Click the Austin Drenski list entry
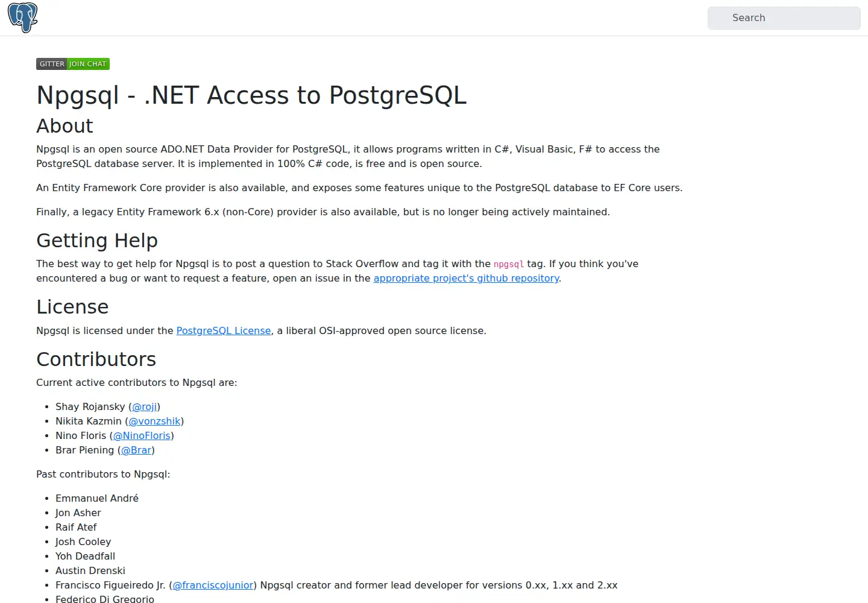The width and height of the screenshot is (868, 603). pyautogui.click(x=90, y=570)
